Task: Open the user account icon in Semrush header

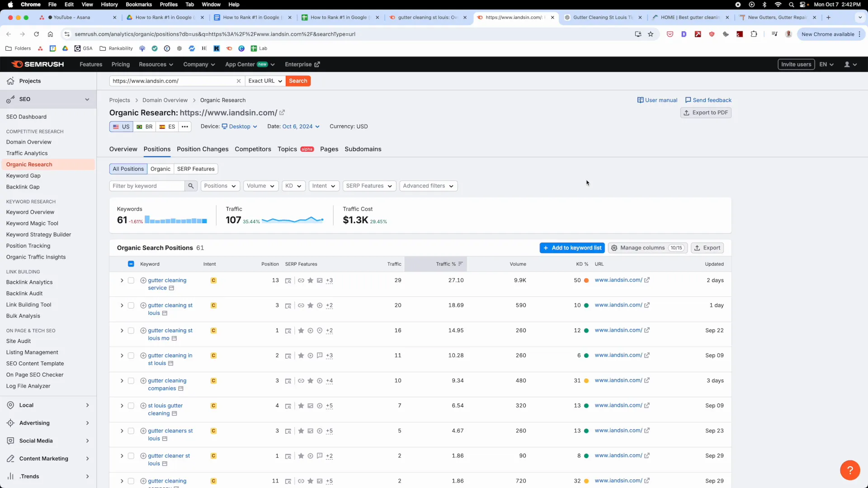Action: point(850,64)
